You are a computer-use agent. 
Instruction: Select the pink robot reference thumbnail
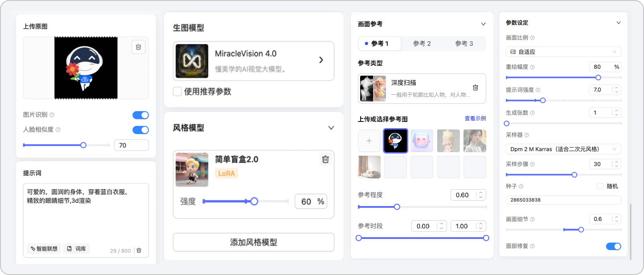[422, 141]
